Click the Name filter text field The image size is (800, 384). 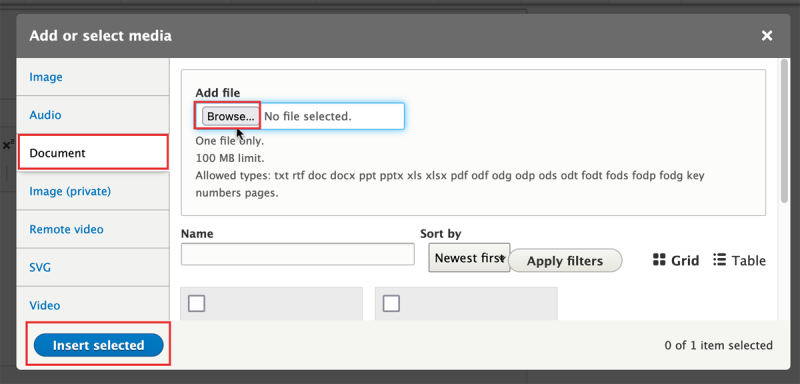tap(297, 254)
